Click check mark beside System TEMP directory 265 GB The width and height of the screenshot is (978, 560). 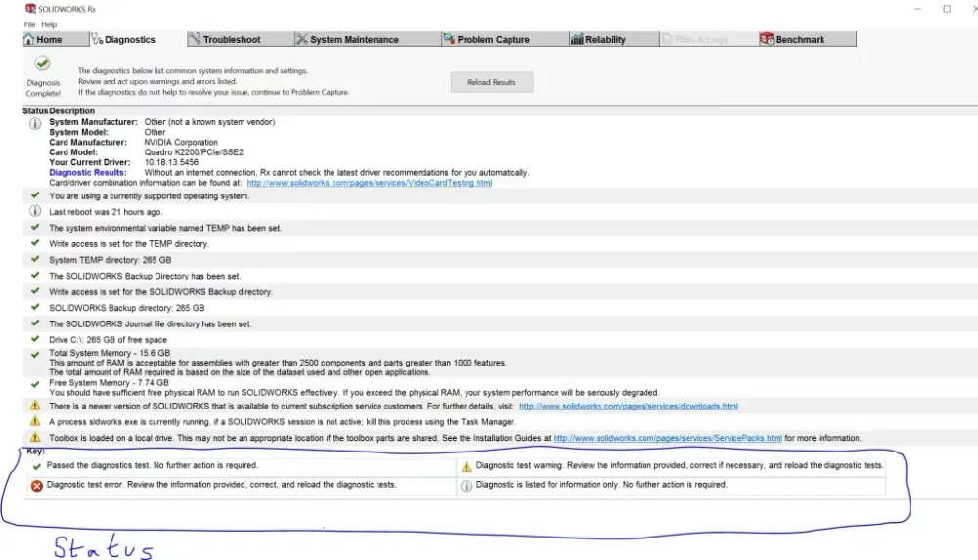35,259
